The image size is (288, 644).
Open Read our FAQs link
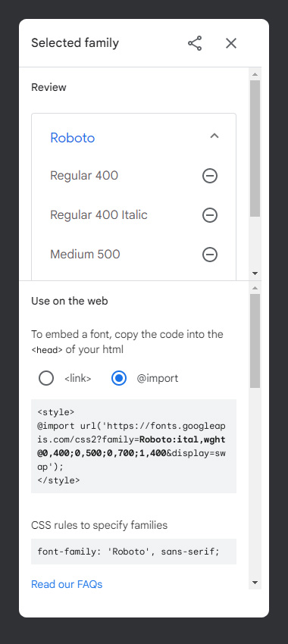(67, 584)
